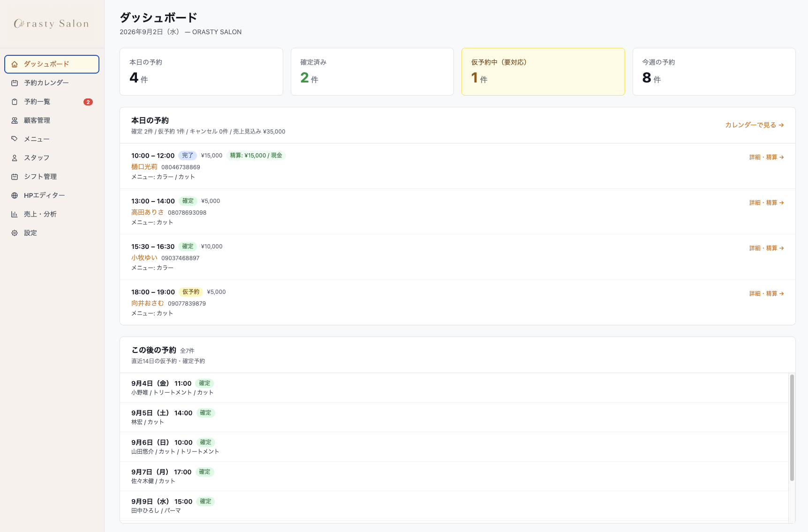Click the dashboard home icon in sidebar
808x532 pixels.
tap(15, 64)
